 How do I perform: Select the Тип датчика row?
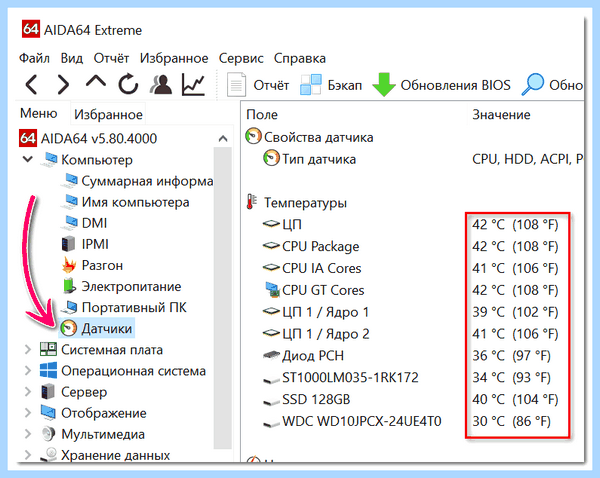(x=423, y=159)
